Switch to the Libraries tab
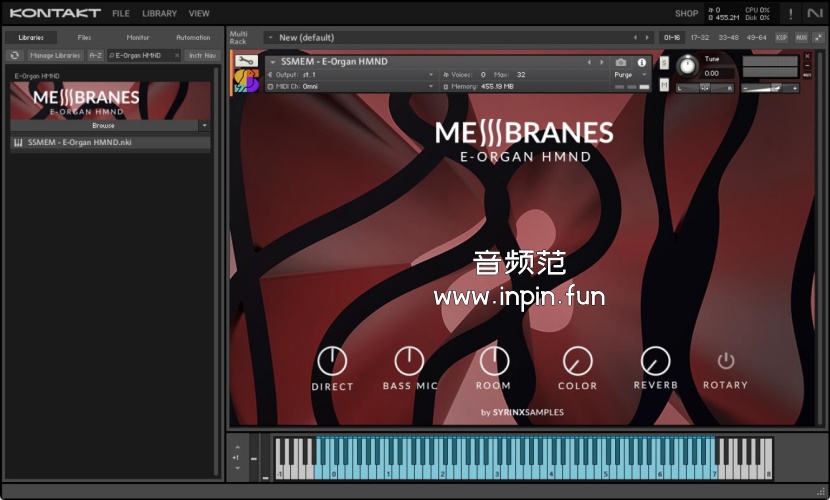 31,38
